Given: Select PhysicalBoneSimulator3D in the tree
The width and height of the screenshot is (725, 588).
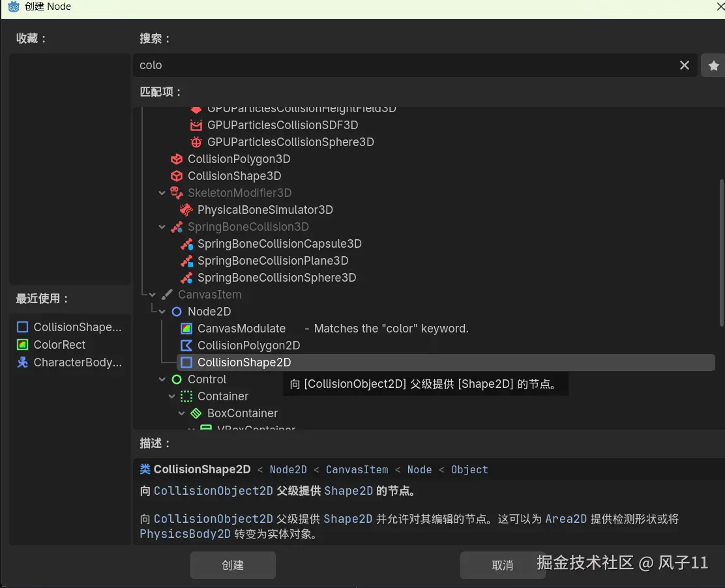Looking at the screenshot, I should pyautogui.click(x=265, y=210).
